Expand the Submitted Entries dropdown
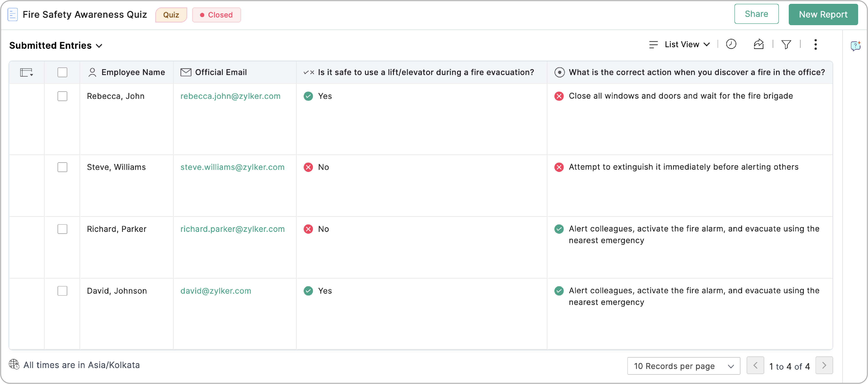 point(56,46)
